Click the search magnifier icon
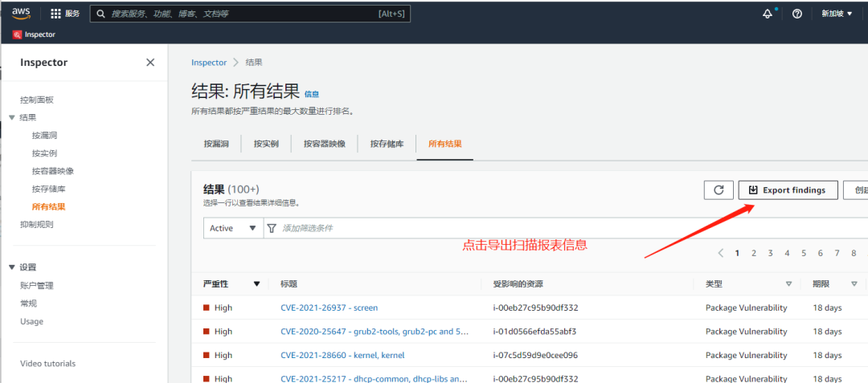The image size is (868, 383). [x=100, y=14]
